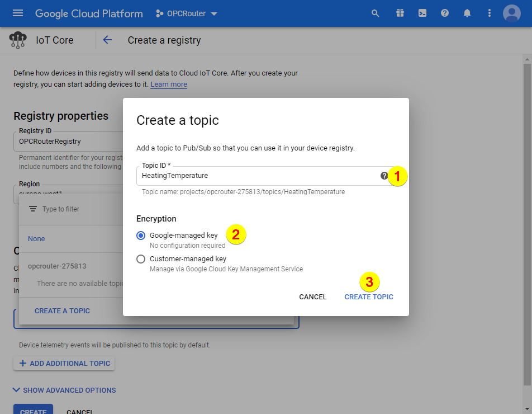
Task: Cancel the Create a topic dialog
Action: tap(312, 297)
